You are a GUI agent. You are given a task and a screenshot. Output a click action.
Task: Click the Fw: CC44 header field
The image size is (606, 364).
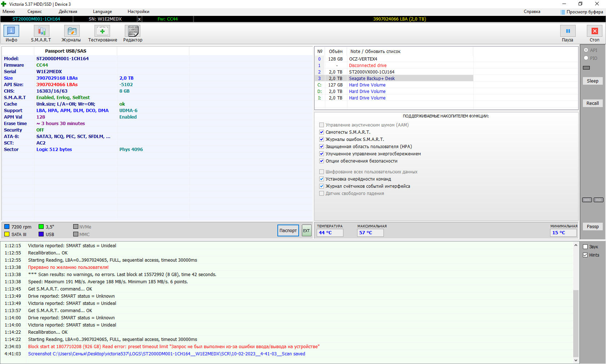pos(168,19)
